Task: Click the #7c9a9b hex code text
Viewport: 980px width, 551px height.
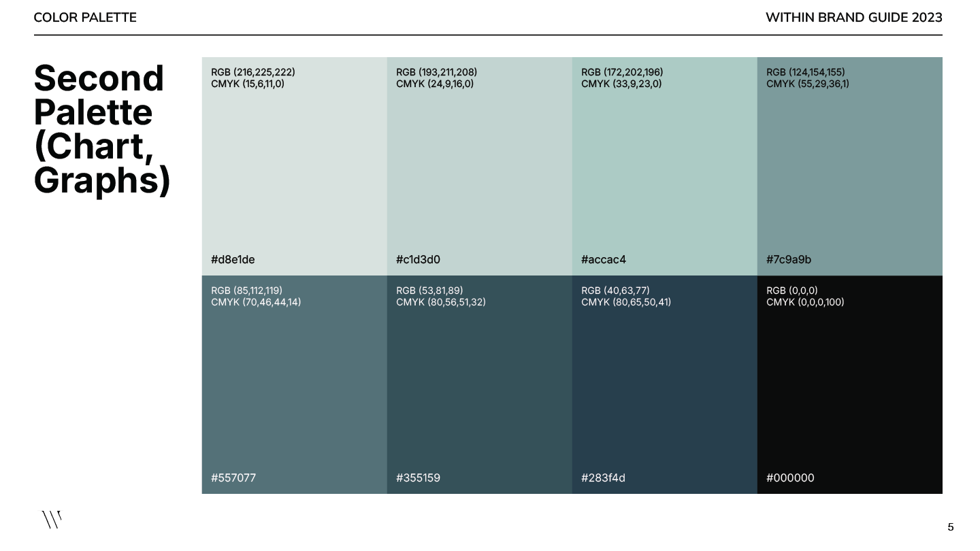Action: click(789, 259)
